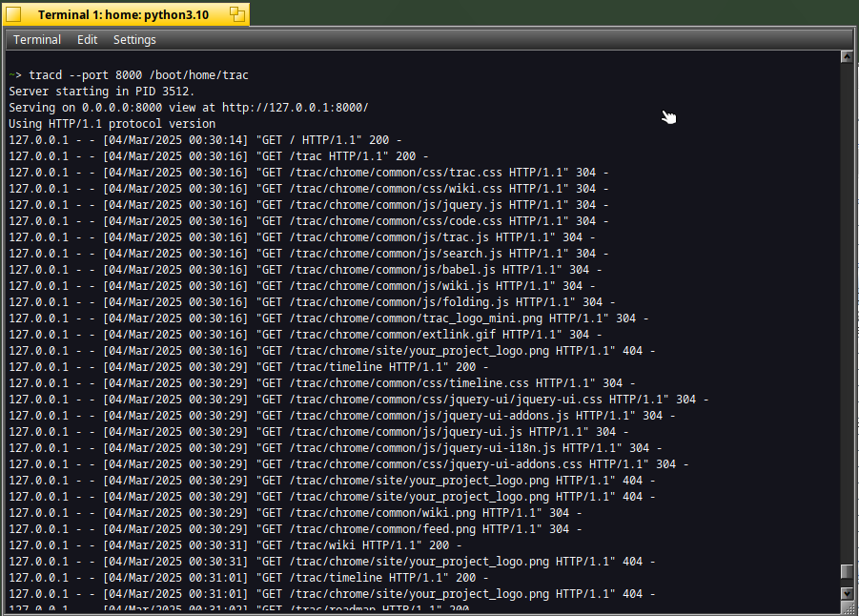Click the 00:30:16 your_project_logo.png 404 line
This screenshot has width=859, height=616.
(x=332, y=350)
